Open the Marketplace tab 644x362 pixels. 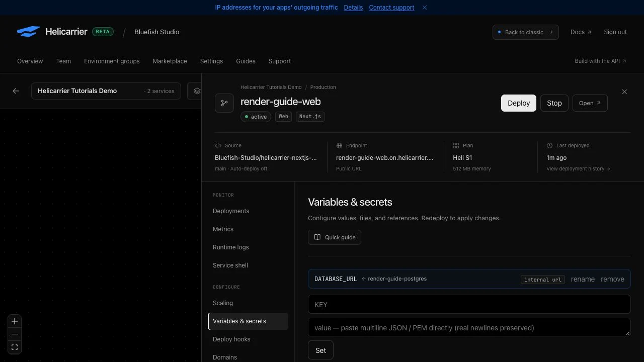(170, 61)
